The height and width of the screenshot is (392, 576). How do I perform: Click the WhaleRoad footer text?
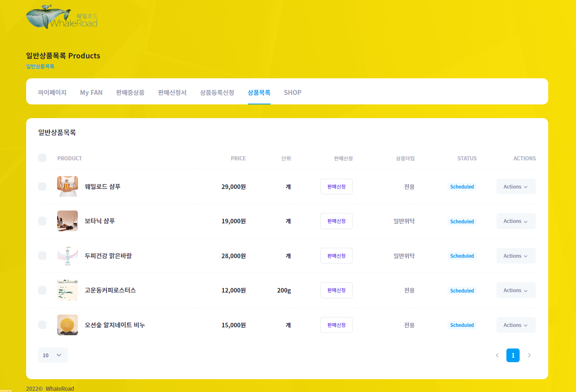click(60, 388)
